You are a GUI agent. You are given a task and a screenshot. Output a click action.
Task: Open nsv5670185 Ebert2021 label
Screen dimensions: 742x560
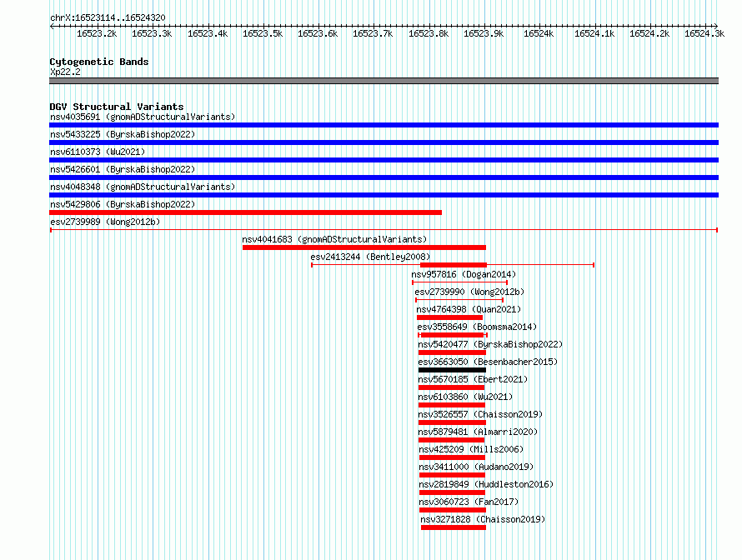473,379
